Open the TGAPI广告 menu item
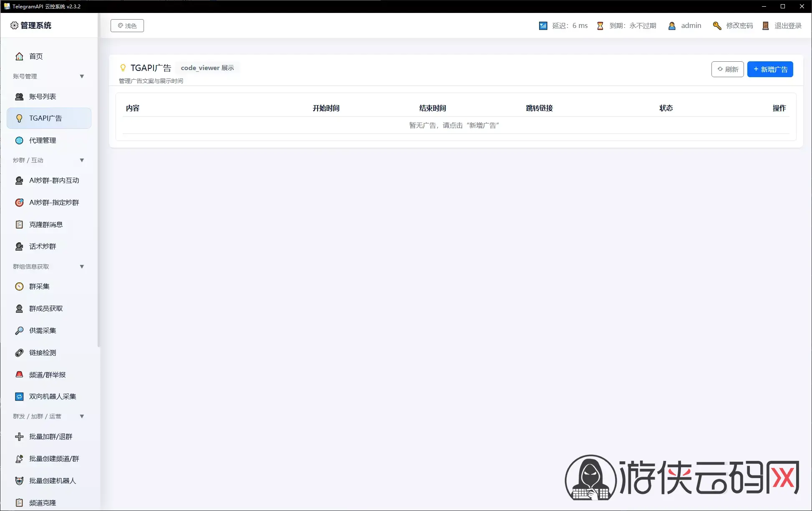 (49, 118)
